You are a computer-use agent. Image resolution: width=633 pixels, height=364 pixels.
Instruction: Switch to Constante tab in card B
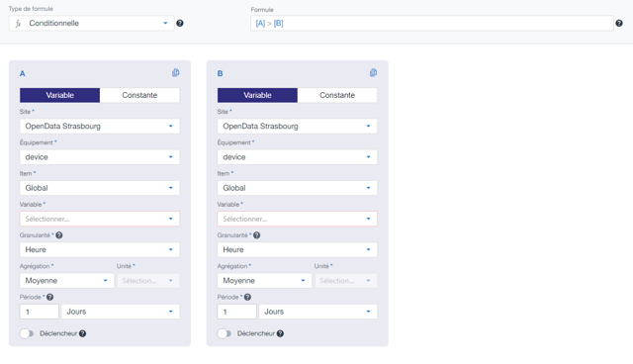(x=337, y=95)
